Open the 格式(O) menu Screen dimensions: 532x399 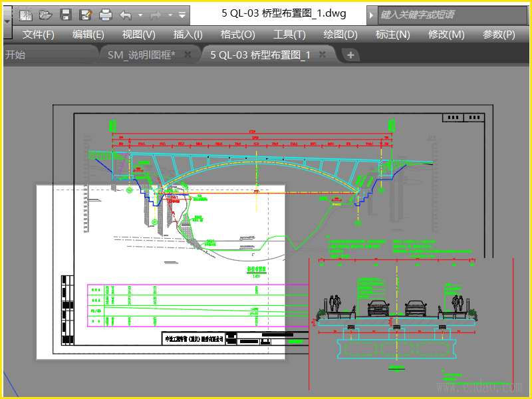238,35
